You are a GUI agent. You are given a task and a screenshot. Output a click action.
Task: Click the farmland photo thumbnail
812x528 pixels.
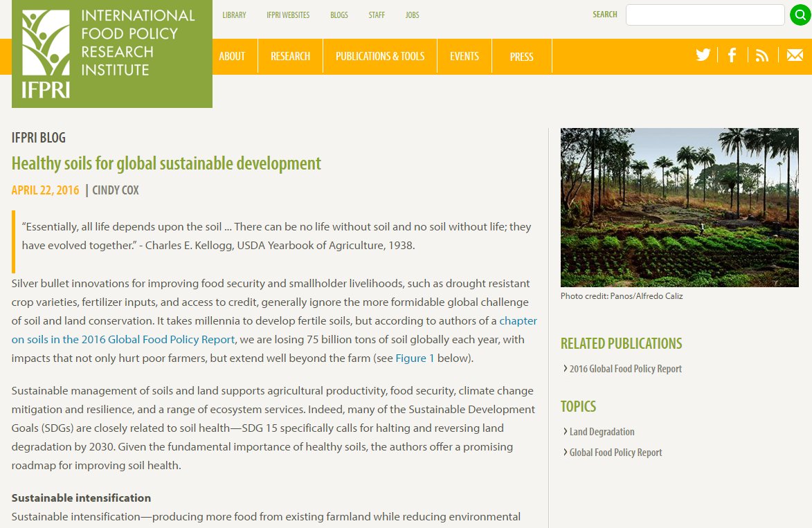(679, 207)
